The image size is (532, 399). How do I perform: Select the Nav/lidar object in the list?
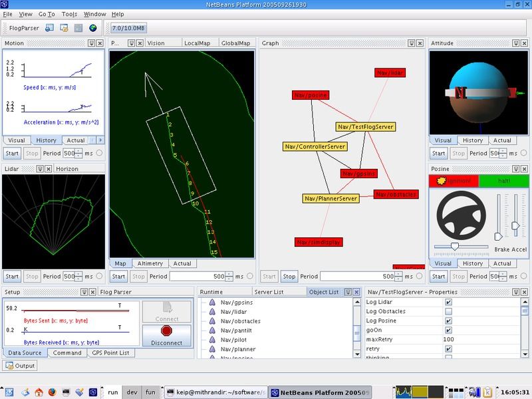233,311
